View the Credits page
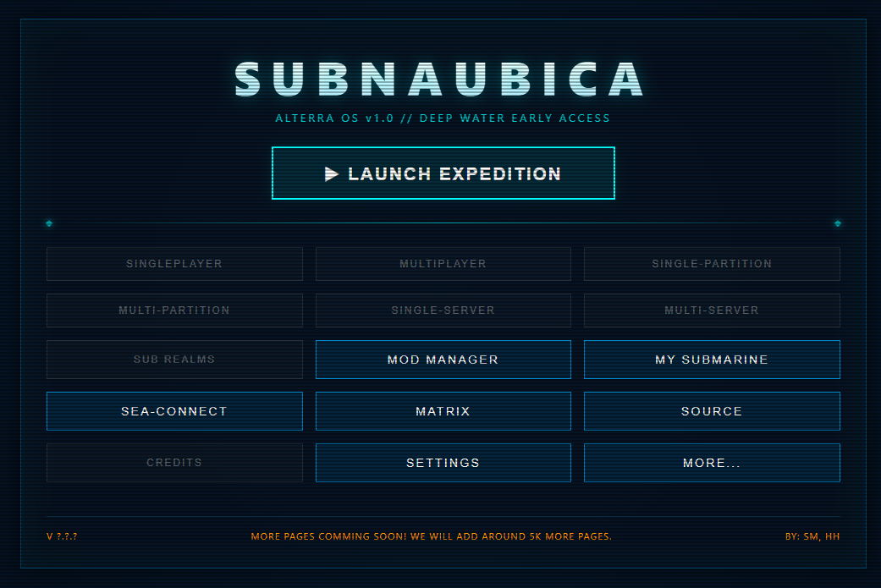Image resolution: width=881 pixels, height=588 pixels. coord(174,463)
